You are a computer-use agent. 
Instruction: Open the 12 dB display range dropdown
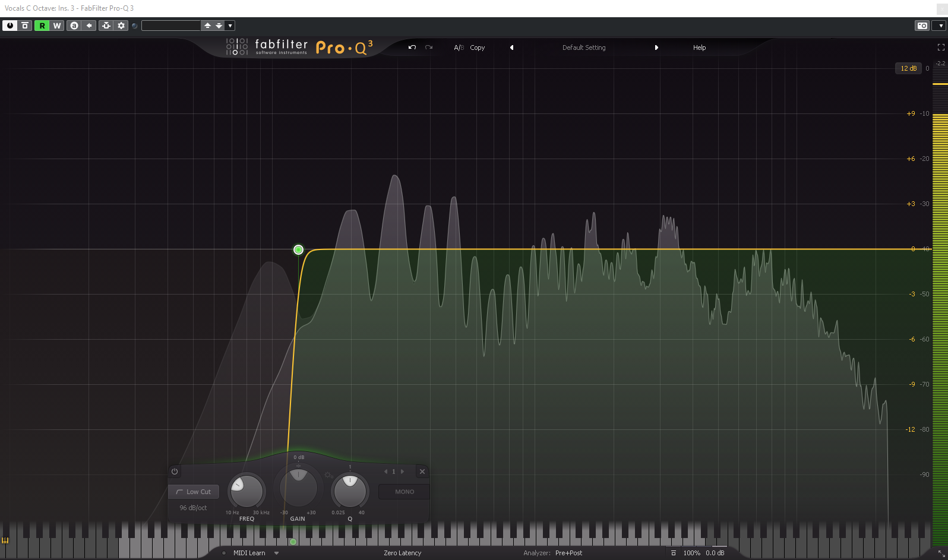point(908,68)
